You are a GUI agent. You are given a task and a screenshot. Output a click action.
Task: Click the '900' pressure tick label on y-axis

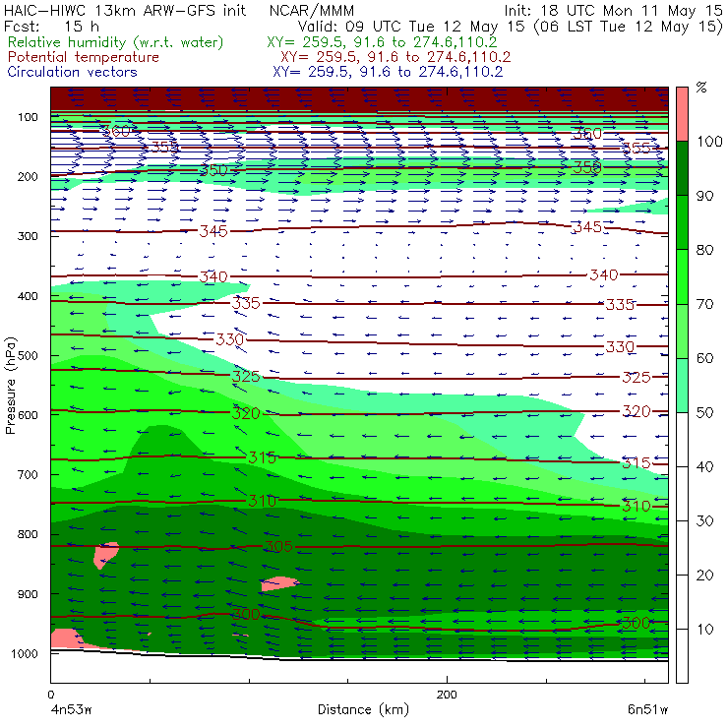(28, 594)
